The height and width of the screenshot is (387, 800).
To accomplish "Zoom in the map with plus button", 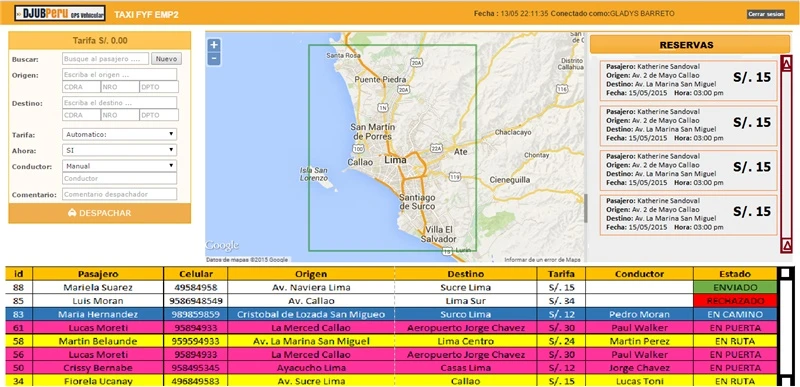I will click(214, 45).
